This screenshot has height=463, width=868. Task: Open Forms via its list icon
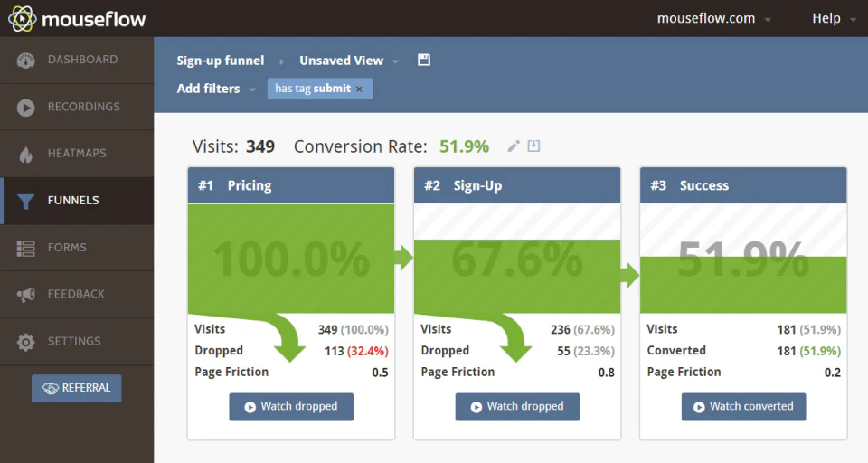coord(25,248)
